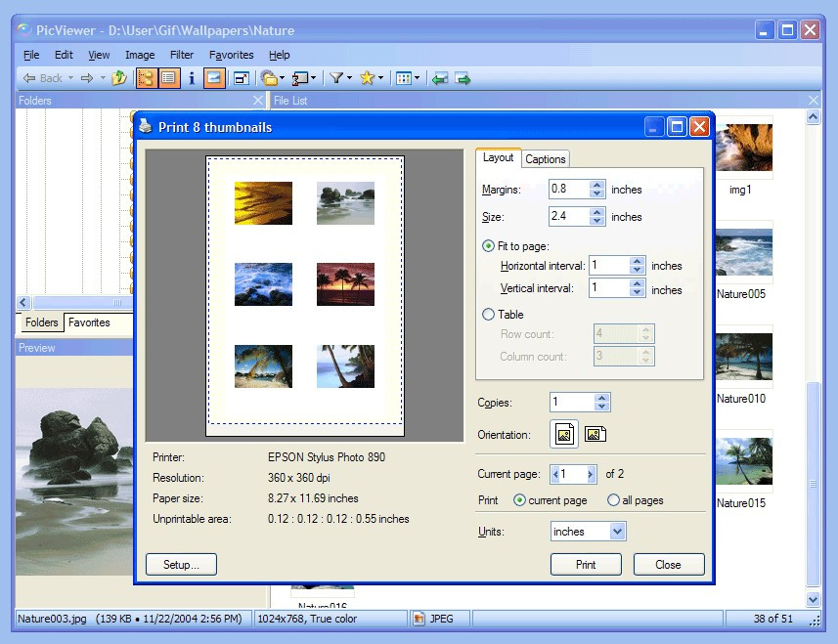Image resolution: width=838 pixels, height=644 pixels.
Task: Click file list scrollbar up arrow
Action: click(813, 117)
